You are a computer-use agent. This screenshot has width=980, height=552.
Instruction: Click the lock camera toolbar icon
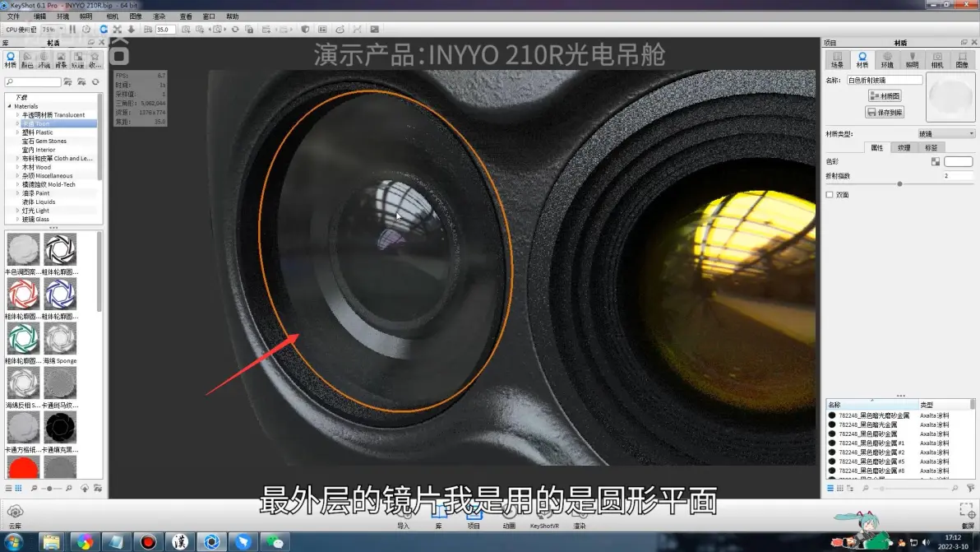[249, 30]
